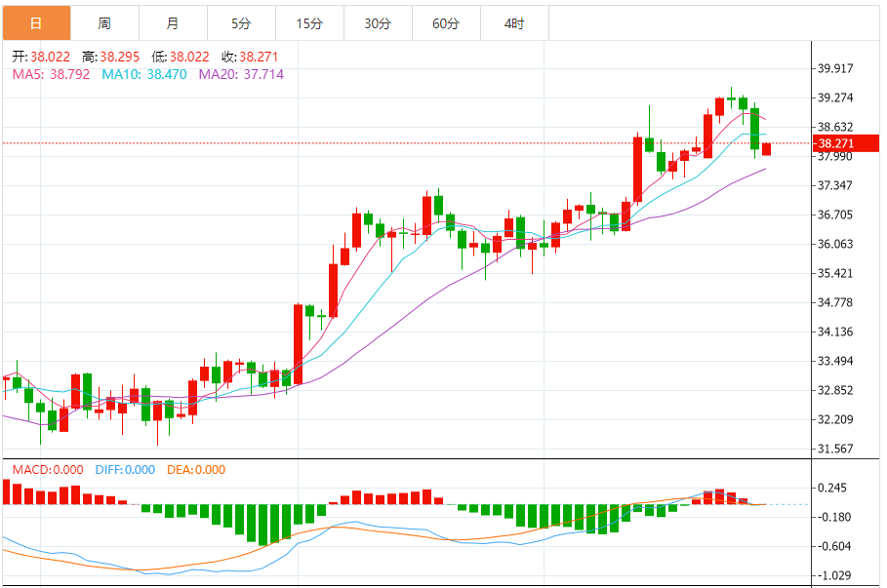
Task: Open the 4时 four-hour tab
Action: coord(514,22)
